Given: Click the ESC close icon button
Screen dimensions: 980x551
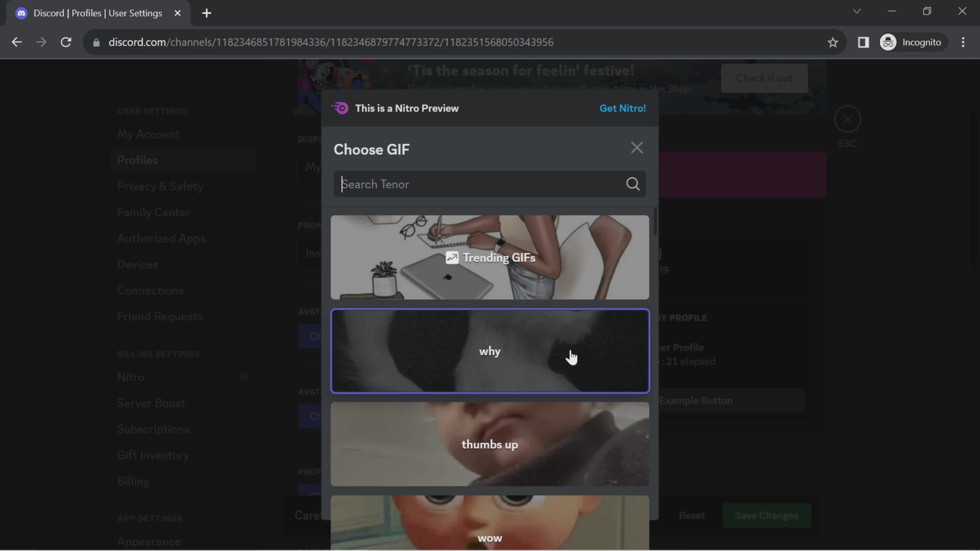Looking at the screenshot, I should (x=847, y=119).
